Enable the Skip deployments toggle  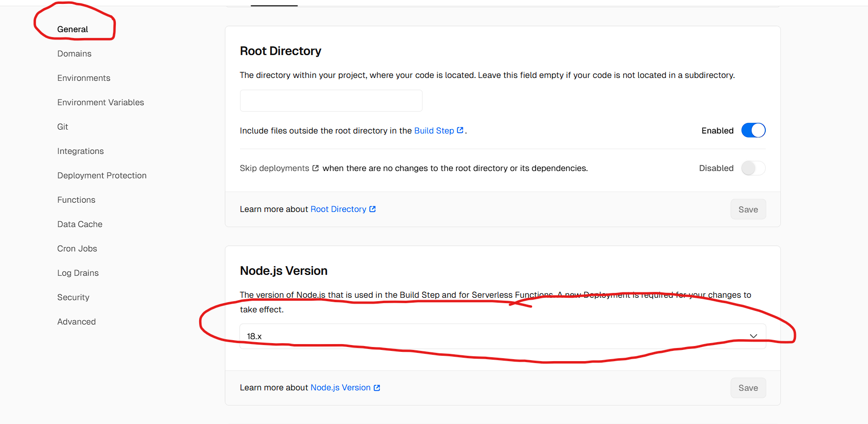pos(753,168)
